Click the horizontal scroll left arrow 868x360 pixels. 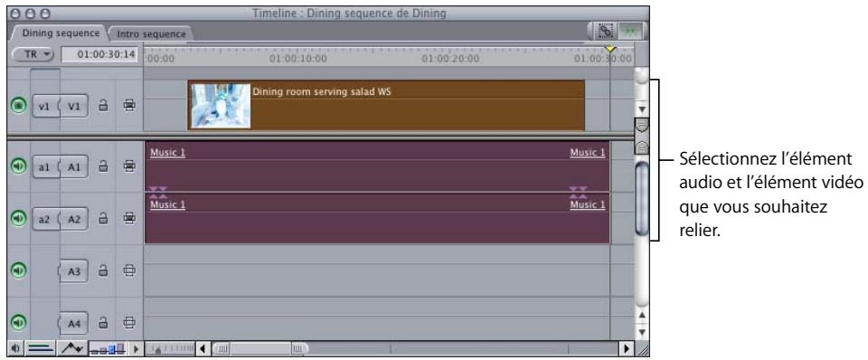click(x=203, y=348)
